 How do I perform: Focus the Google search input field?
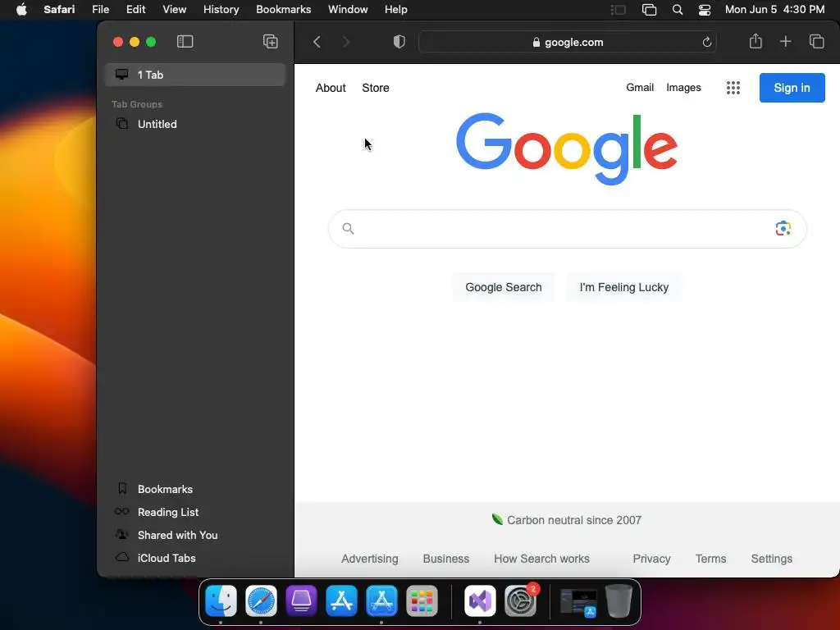pos(568,229)
